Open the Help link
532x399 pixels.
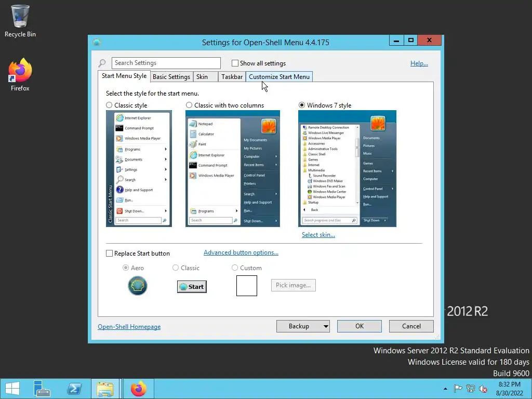coord(419,63)
